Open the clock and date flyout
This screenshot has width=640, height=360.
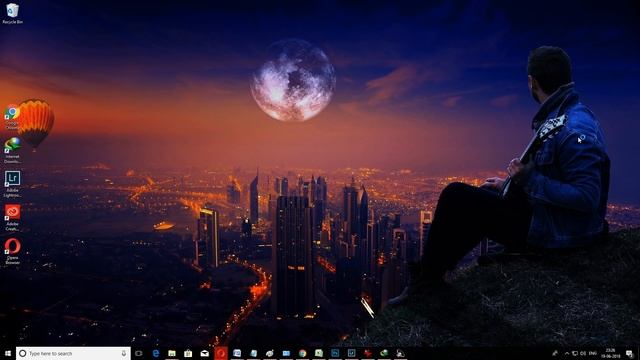click(611, 353)
